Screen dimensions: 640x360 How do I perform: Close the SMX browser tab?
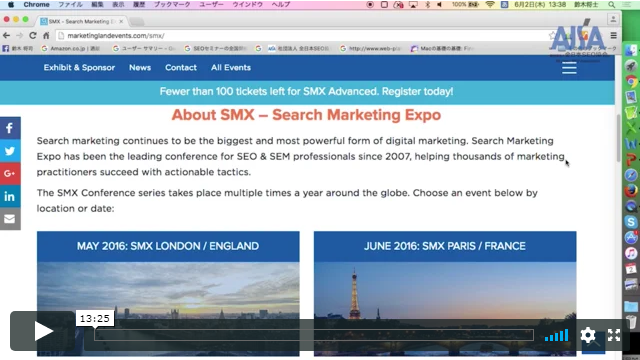(121, 21)
